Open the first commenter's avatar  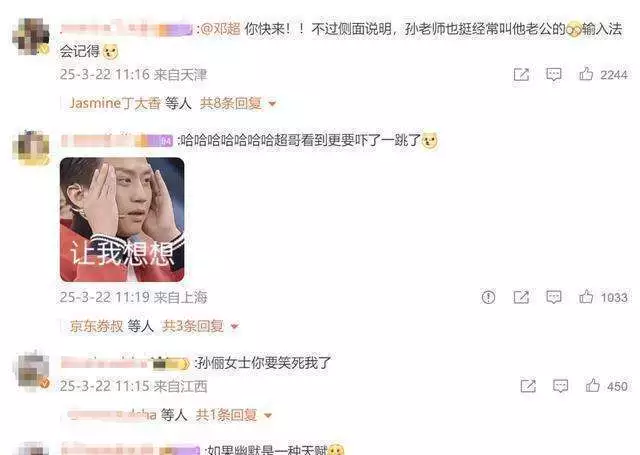click(x=31, y=37)
